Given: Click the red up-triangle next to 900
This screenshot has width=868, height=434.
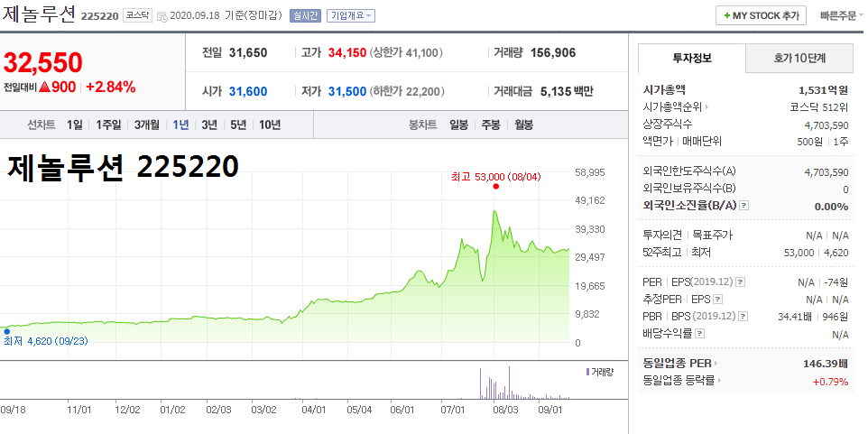Looking at the screenshot, I should point(45,87).
